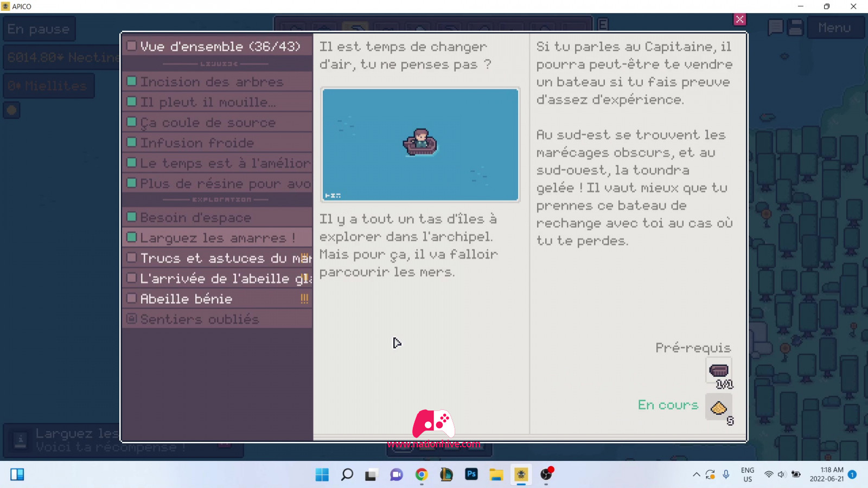
Task: Open recording app icon with red dot
Action: pyautogui.click(x=546, y=475)
